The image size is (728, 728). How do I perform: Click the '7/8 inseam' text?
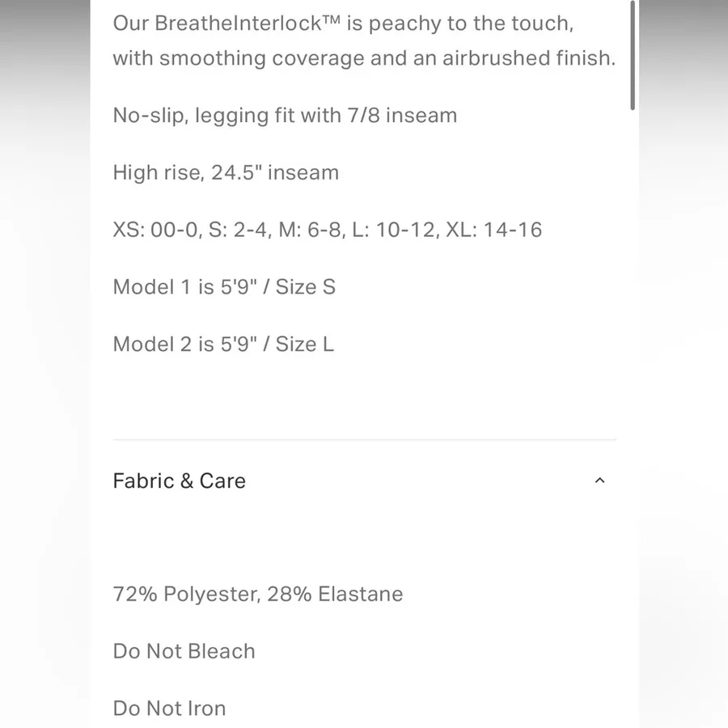click(402, 115)
